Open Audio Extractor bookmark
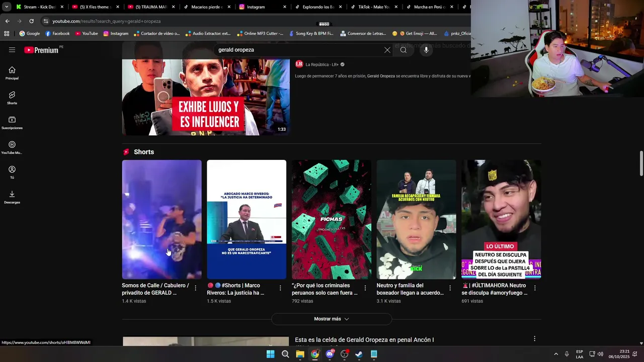Image resolution: width=644 pixels, height=362 pixels. pos(208,34)
